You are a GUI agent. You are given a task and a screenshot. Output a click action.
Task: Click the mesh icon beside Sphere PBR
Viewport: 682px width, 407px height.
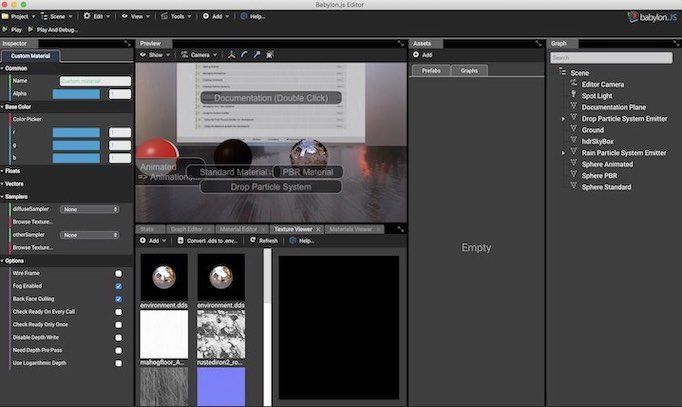(x=574, y=175)
